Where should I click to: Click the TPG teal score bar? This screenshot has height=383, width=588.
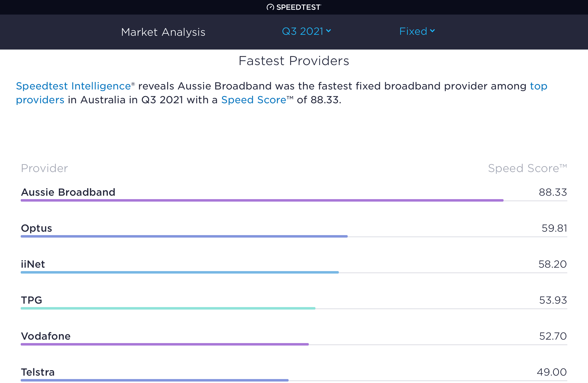pos(168,308)
